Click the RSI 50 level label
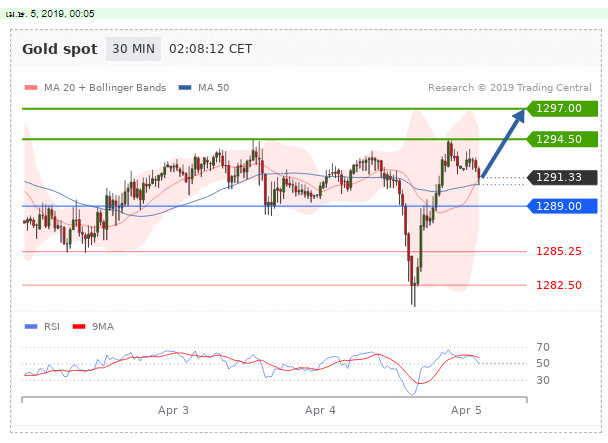Image resolution: width=608 pixels, height=443 pixels. (x=543, y=363)
